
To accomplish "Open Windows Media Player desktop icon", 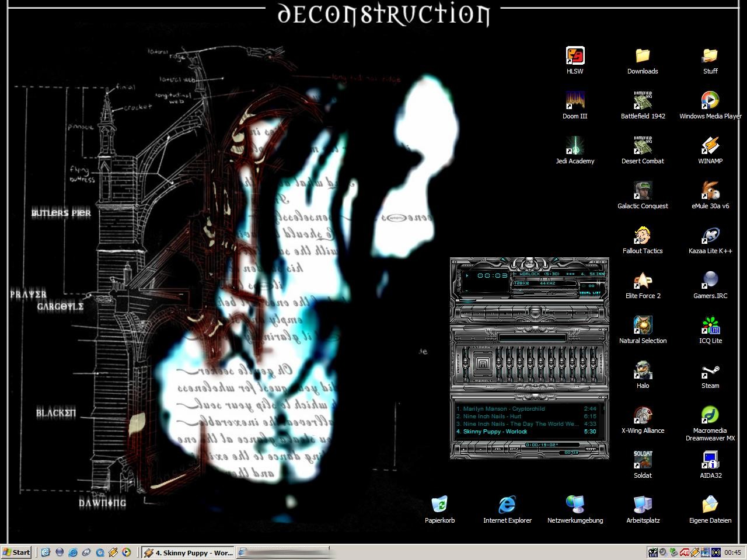I will click(710, 106).
